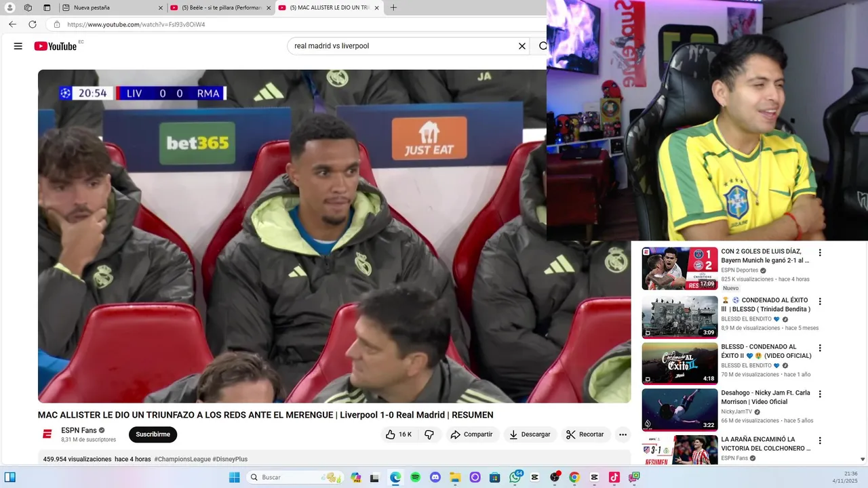This screenshot has height=488, width=868.
Task: Dislike the video with thumbs down
Action: 429,434
